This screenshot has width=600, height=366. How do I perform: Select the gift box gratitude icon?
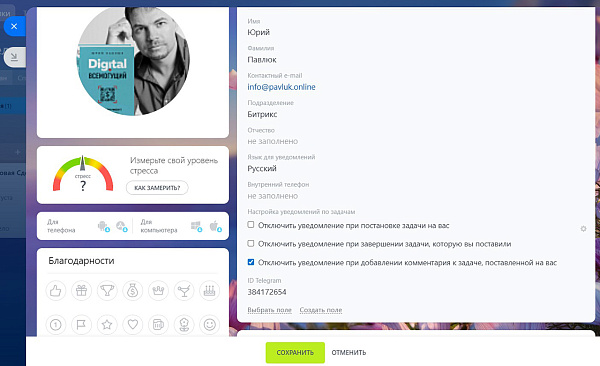(82, 291)
